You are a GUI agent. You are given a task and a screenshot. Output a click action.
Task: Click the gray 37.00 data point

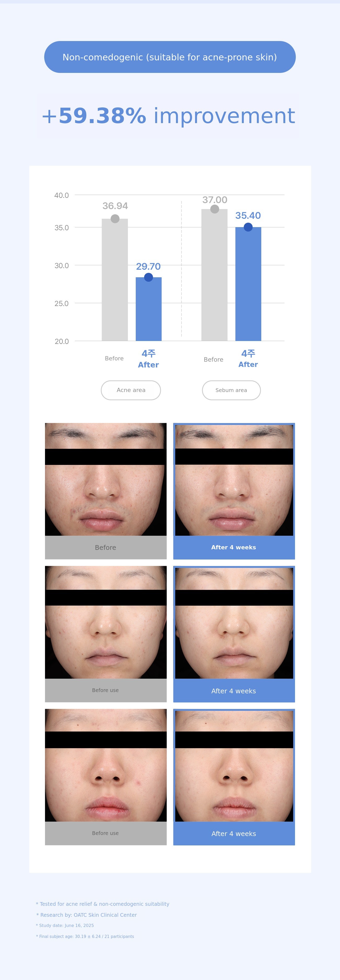click(215, 209)
